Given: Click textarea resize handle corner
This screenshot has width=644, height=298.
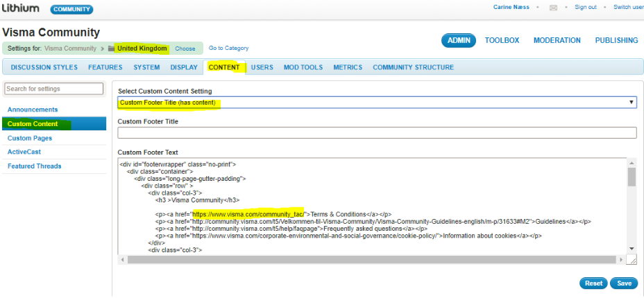Looking at the screenshot, I should pos(632,259).
